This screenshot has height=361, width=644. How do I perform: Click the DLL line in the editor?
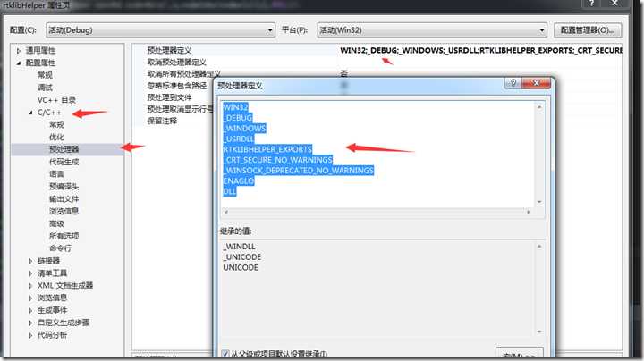[230, 191]
